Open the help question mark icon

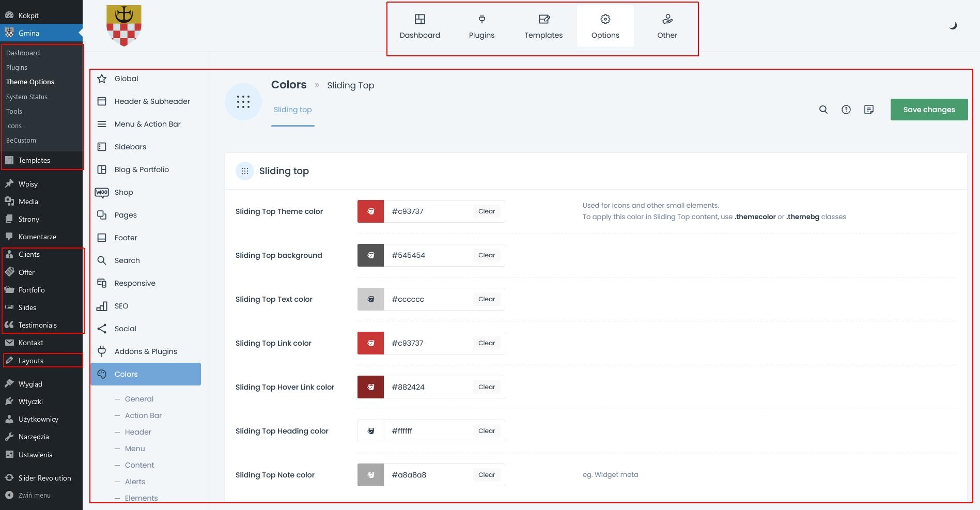(x=846, y=110)
